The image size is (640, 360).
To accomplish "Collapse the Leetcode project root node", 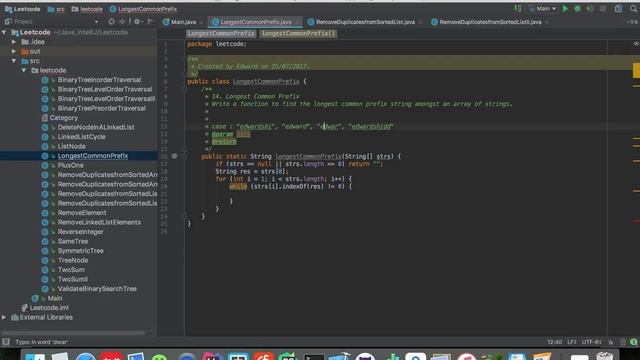I will pyautogui.click(x=4, y=32).
